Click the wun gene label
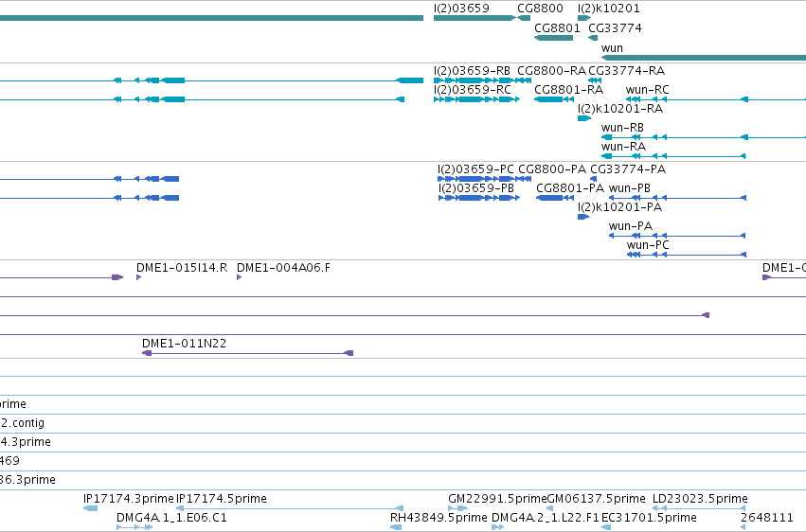Viewport: 806px width, 532px height. tap(612, 47)
